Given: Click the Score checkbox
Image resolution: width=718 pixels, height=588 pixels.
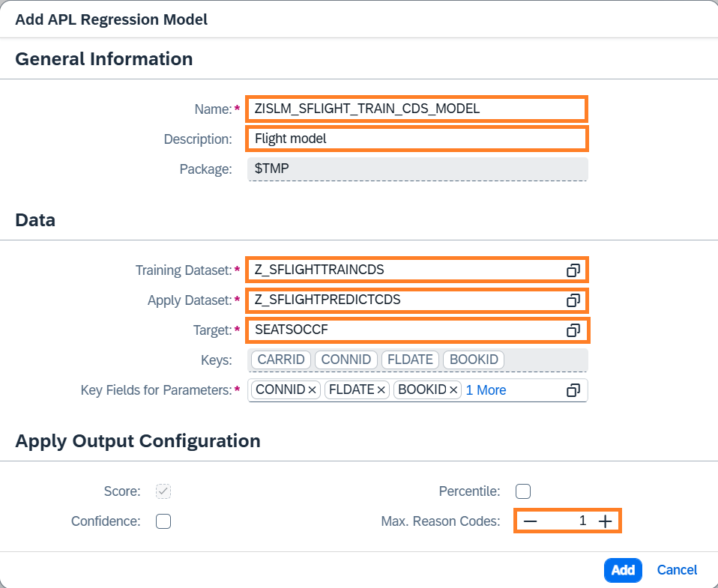Looking at the screenshot, I should pos(163,491).
